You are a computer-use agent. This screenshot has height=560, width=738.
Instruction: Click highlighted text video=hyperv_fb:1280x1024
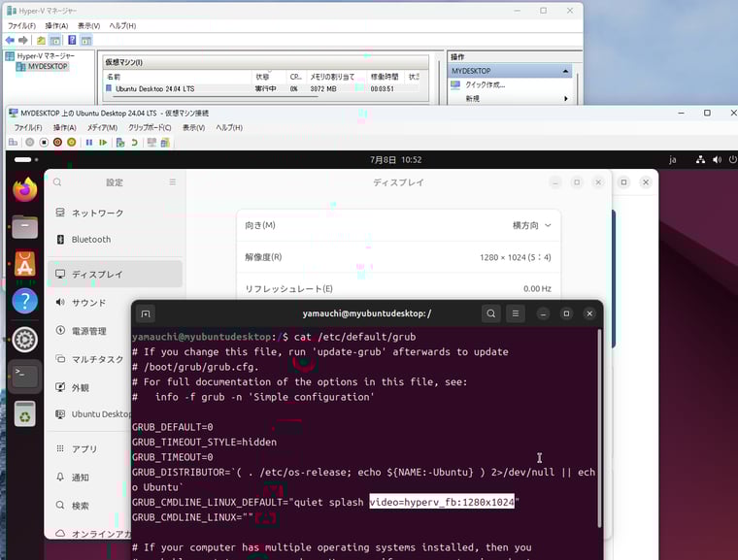pyautogui.click(x=442, y=502)
